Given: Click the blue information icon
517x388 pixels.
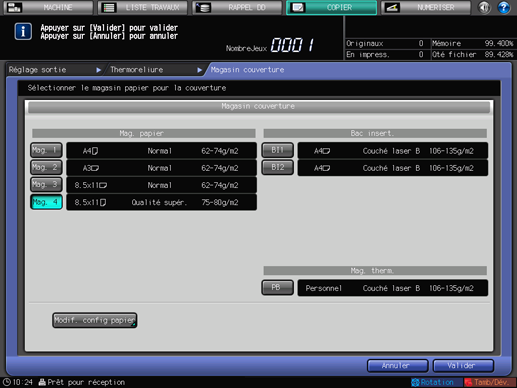Looking at the screenshot, I should (x=23, y=32).
